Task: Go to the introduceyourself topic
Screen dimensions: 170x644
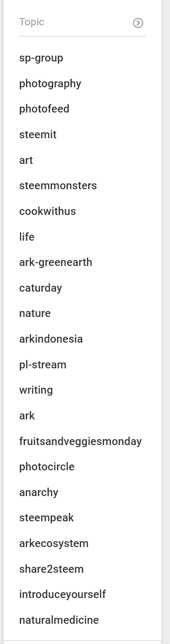Action: click(62, 595)
